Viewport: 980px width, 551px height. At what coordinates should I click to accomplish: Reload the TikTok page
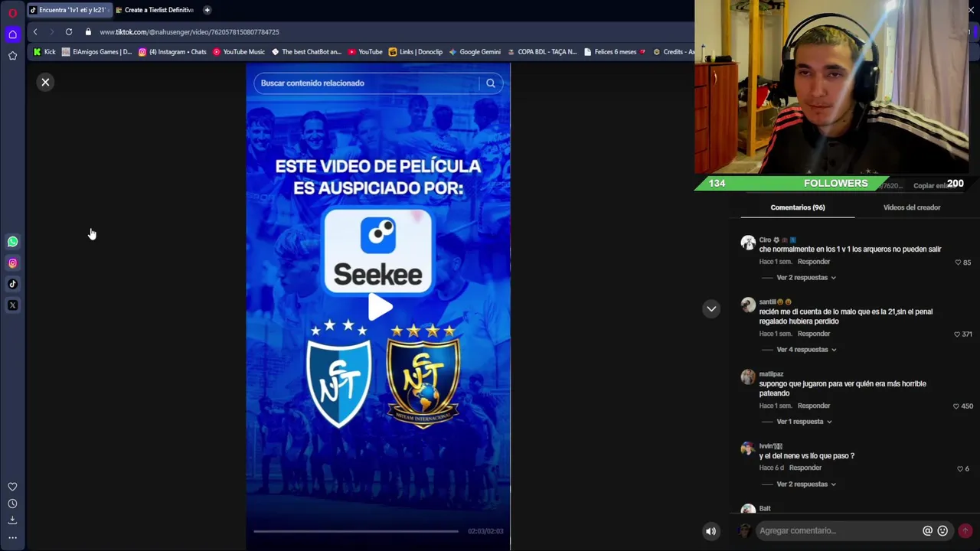[x=69, y=32]
